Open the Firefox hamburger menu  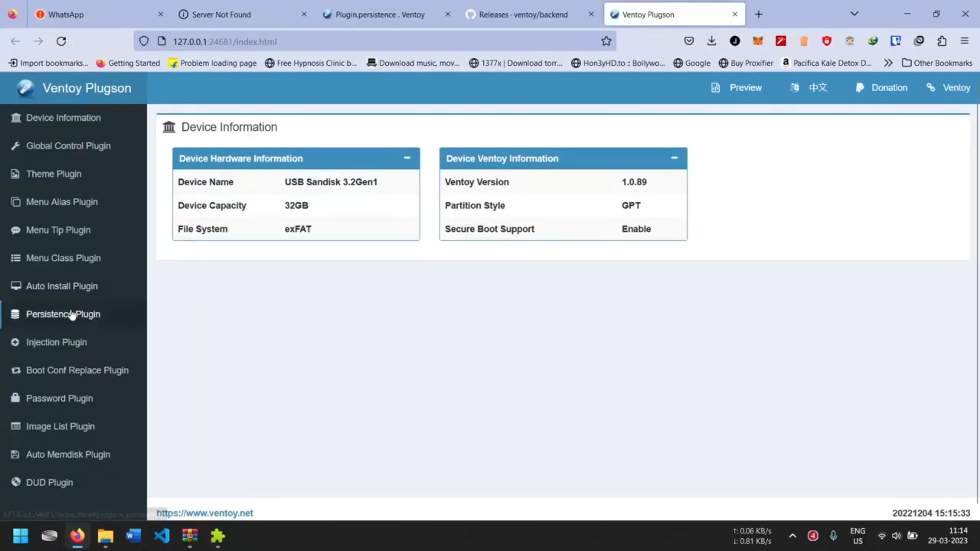click(965, 41)
